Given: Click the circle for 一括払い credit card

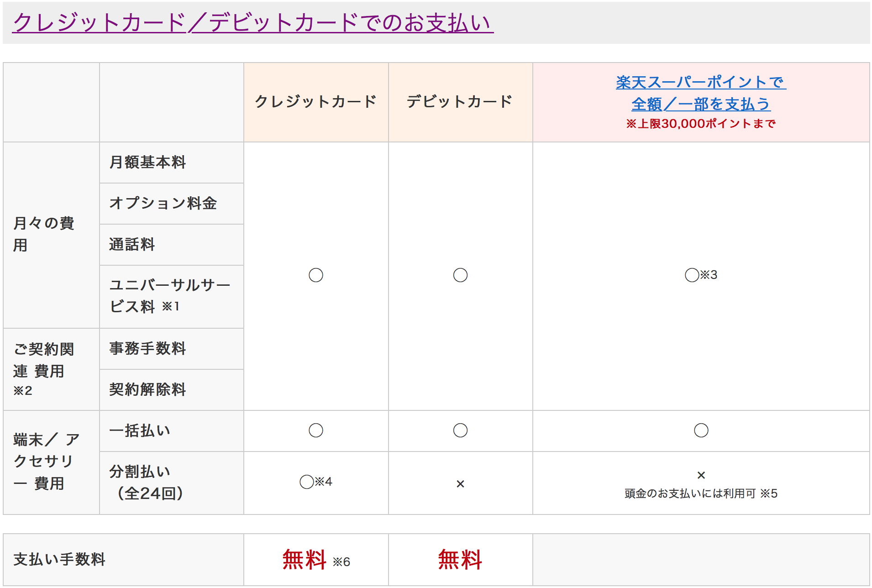Looking at the screenshot, I should point(315,430).
